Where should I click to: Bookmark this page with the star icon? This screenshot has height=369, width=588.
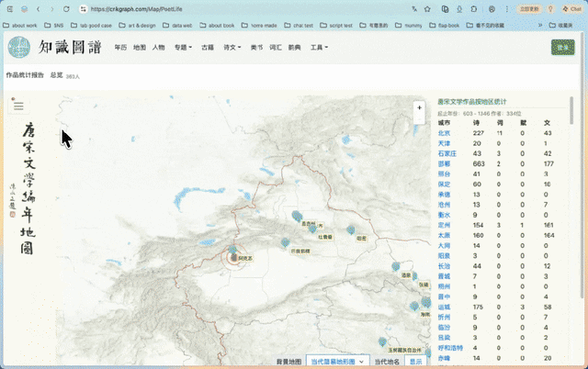427,9
